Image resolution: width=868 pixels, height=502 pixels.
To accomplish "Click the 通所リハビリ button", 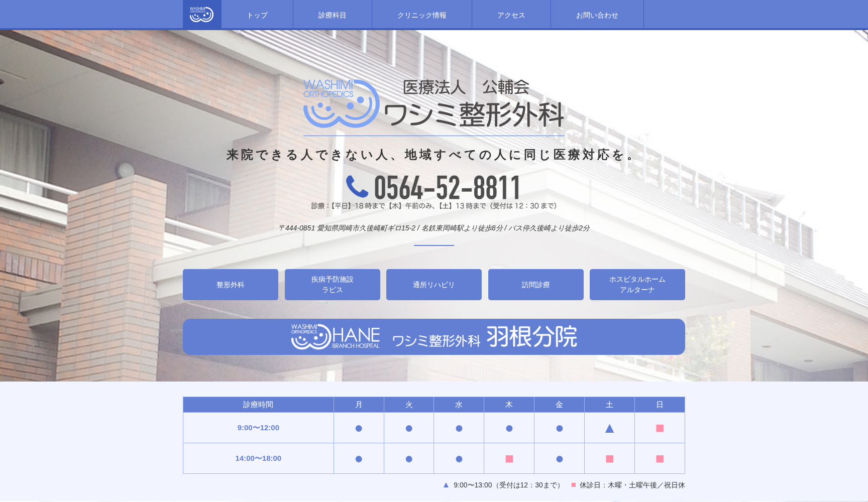I will coord(433,284).
